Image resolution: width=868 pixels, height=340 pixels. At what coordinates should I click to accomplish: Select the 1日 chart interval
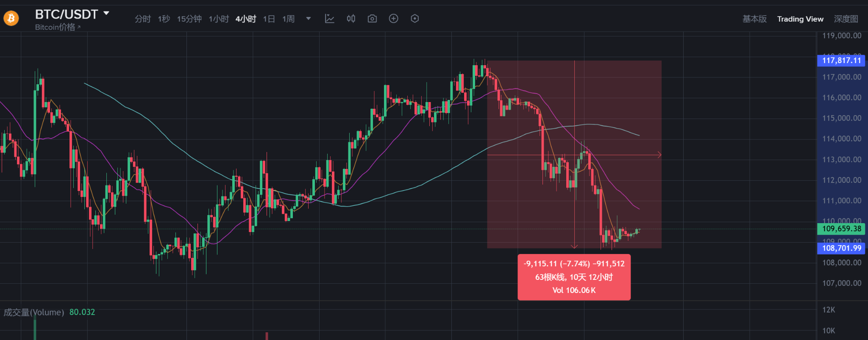tap(269, 19)
